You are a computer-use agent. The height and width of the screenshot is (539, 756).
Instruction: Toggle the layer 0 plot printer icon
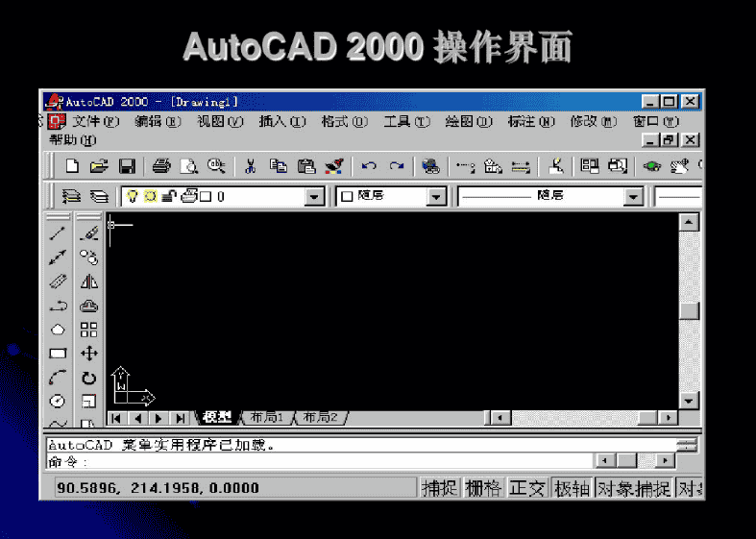(x=189, y=196)
